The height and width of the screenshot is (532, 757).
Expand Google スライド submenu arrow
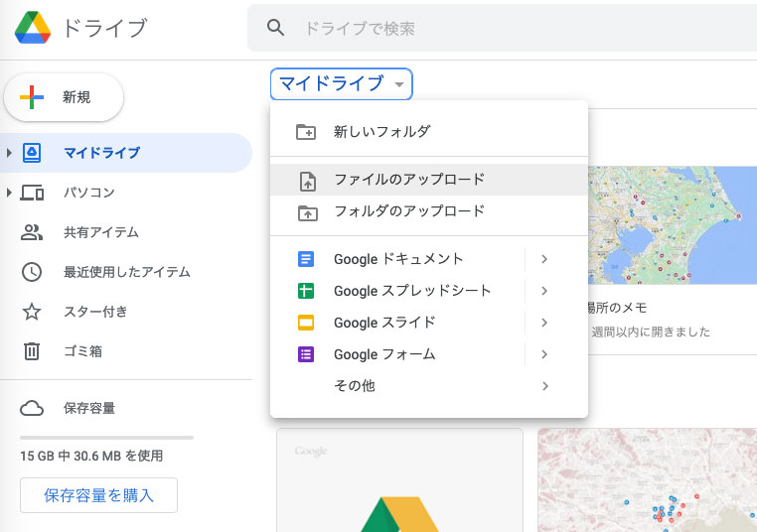[544, 323]
